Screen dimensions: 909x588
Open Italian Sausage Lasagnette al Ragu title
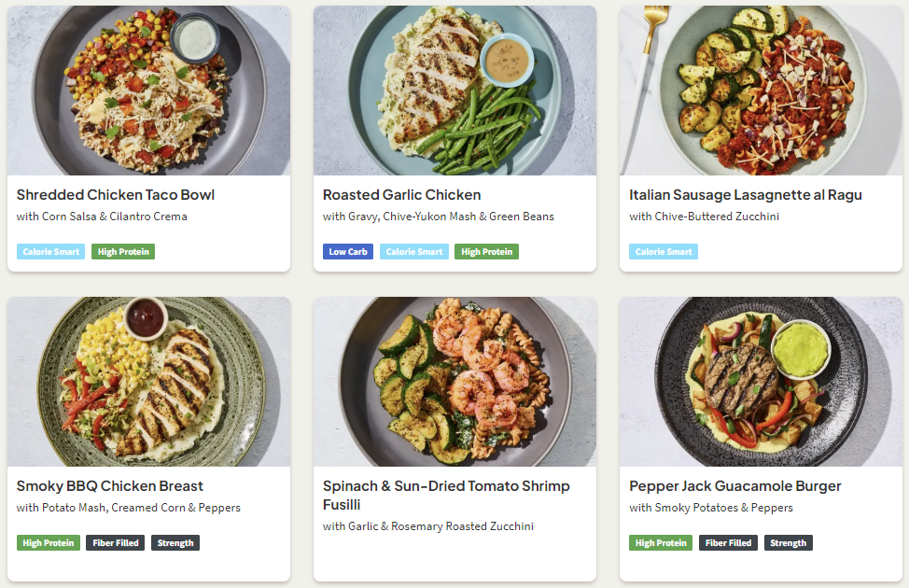[745, 195]
